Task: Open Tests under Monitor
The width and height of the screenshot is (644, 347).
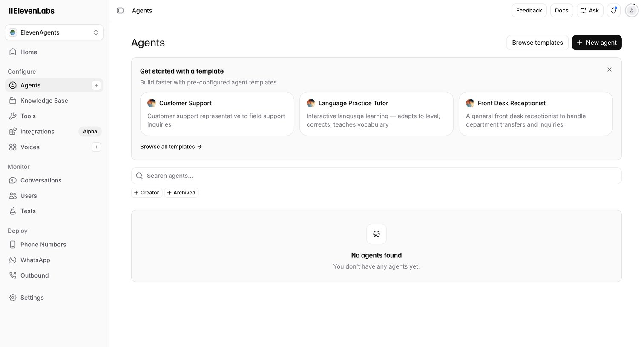Action: [54, 211]
